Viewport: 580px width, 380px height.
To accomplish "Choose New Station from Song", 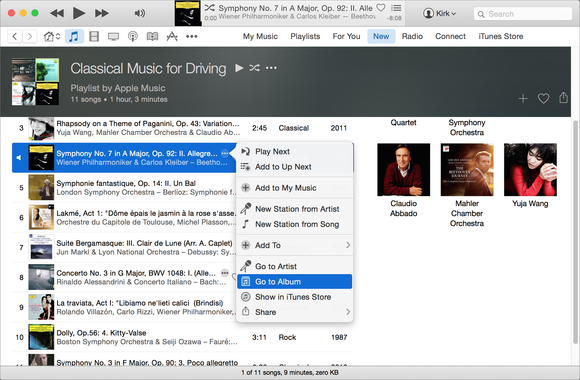I will (x=294, y=224).
